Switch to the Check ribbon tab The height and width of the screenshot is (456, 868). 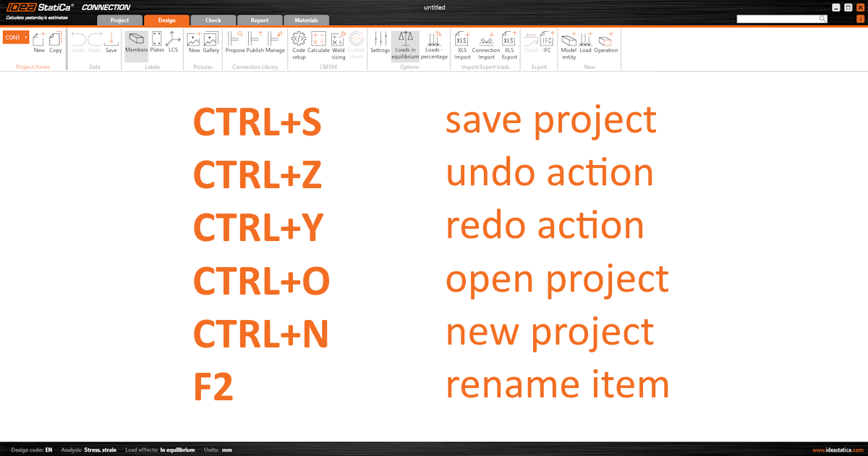[213, 20]
